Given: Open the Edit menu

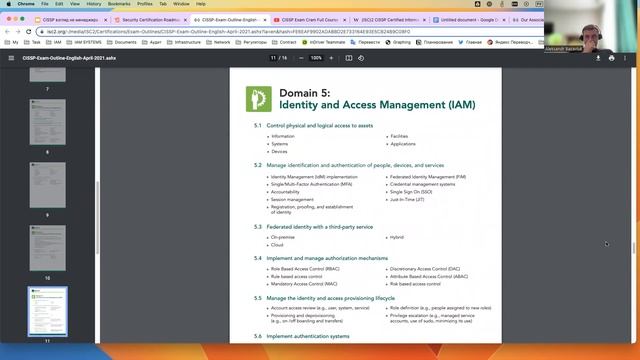Looking at the screenshot, I should [x=59, y=4].
